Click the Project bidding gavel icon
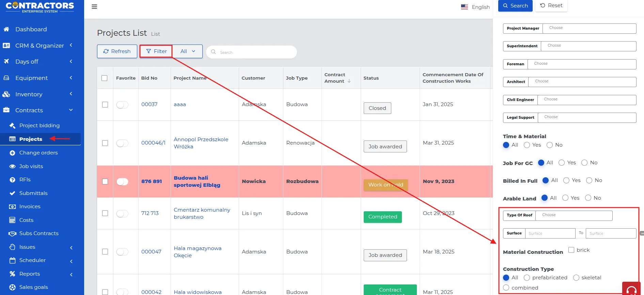This screenshot has height=295, width=644. coord(13,126)
